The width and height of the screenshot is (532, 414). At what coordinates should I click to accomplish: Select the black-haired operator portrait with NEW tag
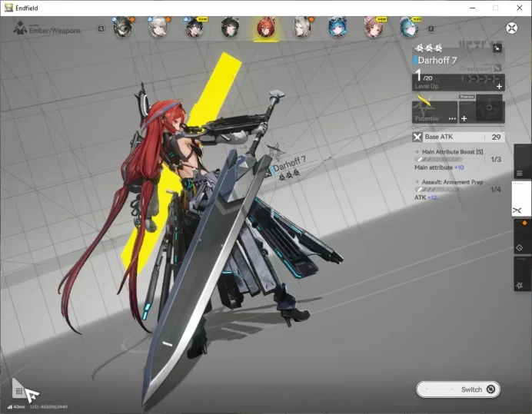(x=195, y=28)
